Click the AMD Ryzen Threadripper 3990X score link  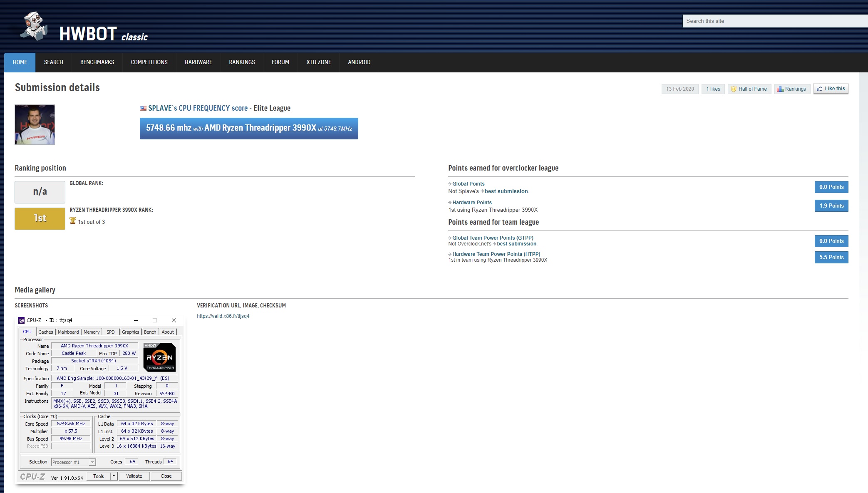pos(269,128)
